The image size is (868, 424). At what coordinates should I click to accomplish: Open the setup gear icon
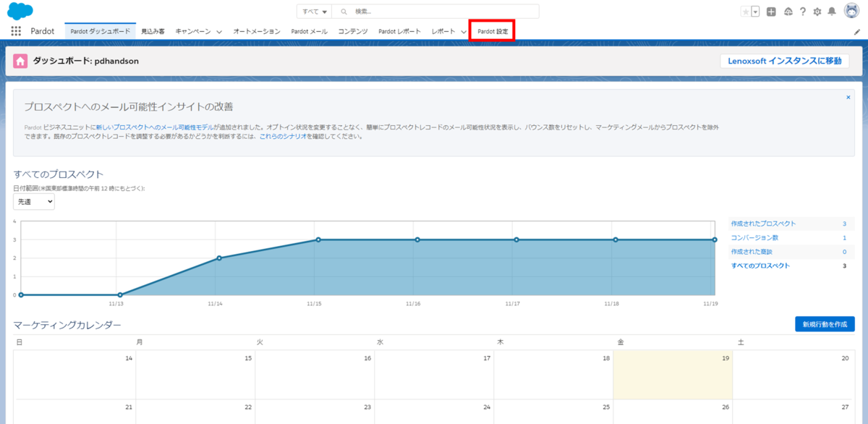pos(817,12)
